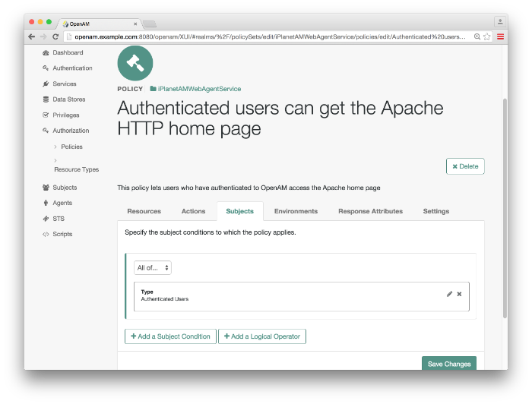Click the policy title heading text
This screenshot has width=532, height=404.
280,118
